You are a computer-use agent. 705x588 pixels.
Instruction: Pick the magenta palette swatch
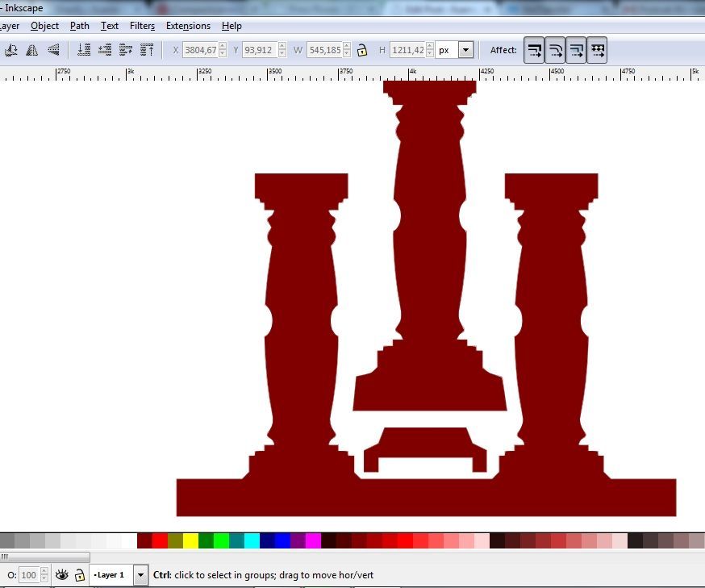click(x=314, y=540)
